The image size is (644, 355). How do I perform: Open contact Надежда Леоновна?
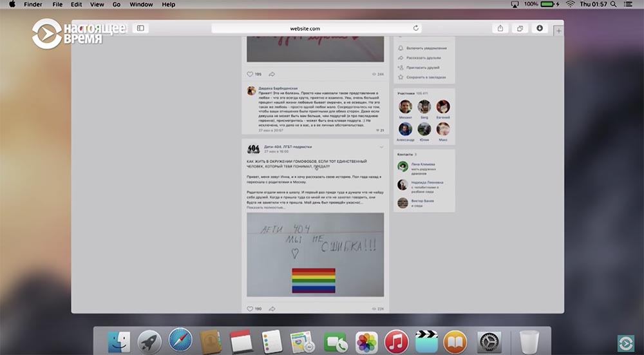427,182
